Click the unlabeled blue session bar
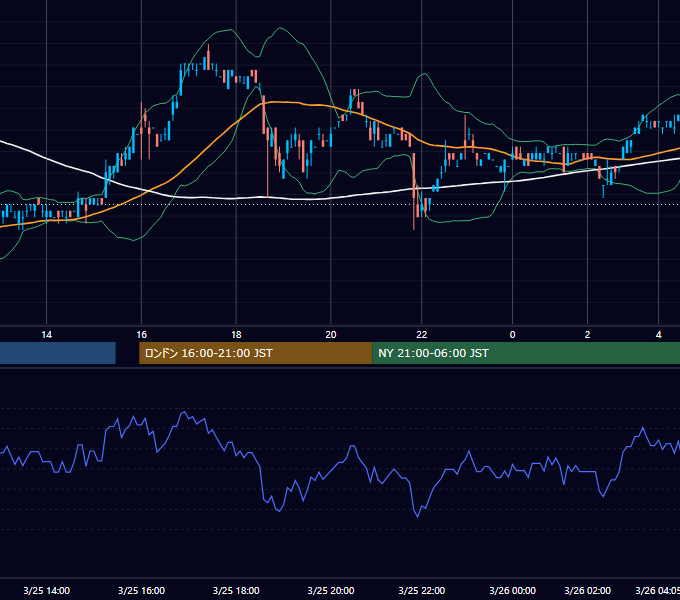Viewport: 680px width, 600px height. pos(58,353)
